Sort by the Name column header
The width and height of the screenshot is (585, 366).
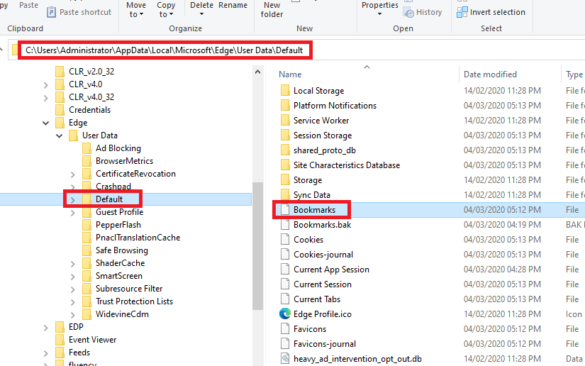pos(290,74)
